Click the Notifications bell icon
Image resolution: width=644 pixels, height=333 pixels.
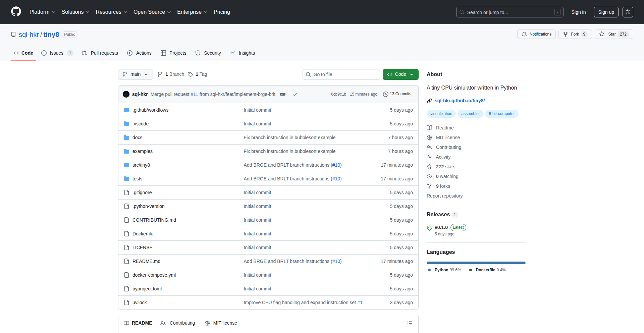tap(524, 34)
